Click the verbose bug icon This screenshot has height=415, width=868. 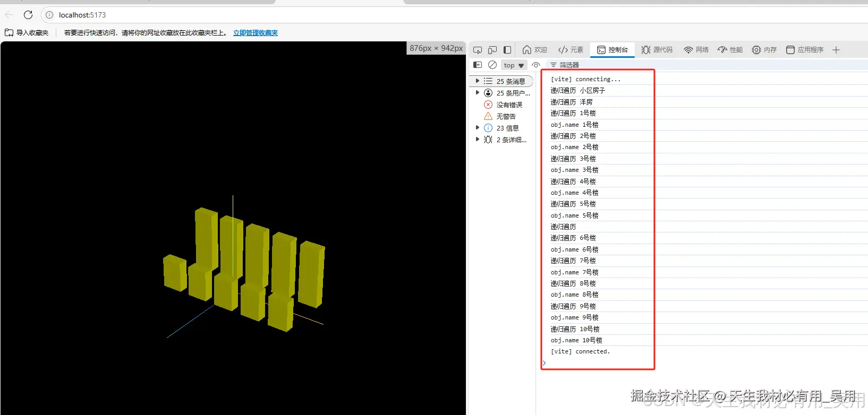(x=488, y=140)
